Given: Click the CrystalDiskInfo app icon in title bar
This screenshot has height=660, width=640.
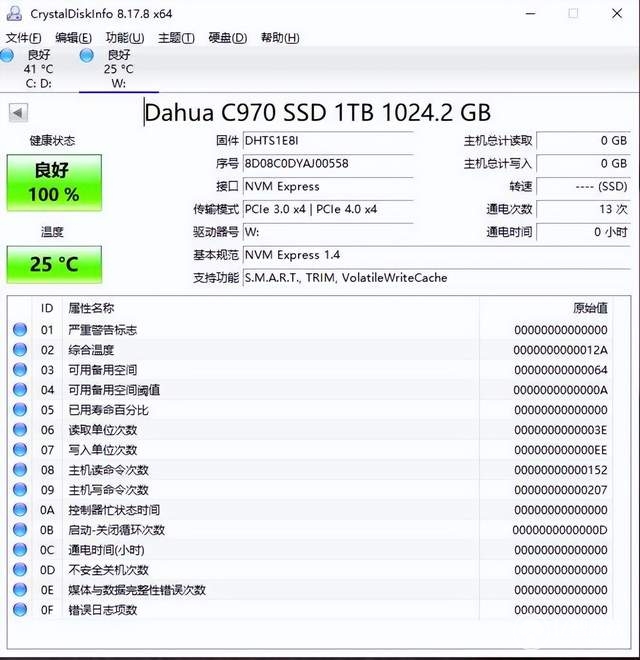Looking at the screenshot, I should pos(14,13).
